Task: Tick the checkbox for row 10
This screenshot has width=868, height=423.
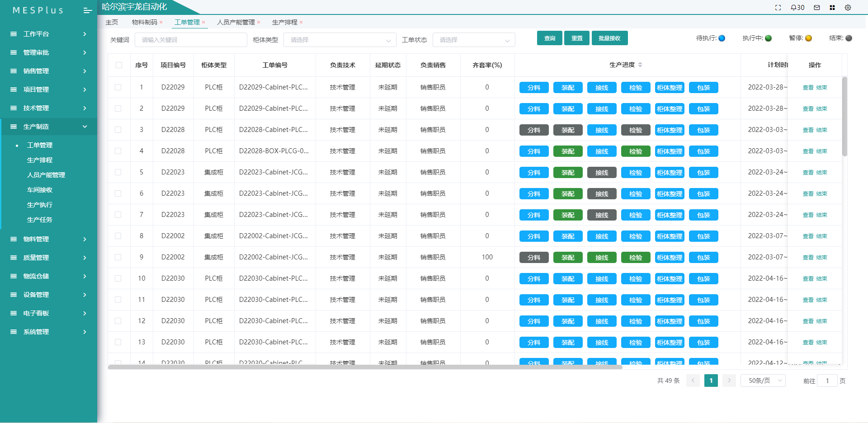Action: pos(118,278)
